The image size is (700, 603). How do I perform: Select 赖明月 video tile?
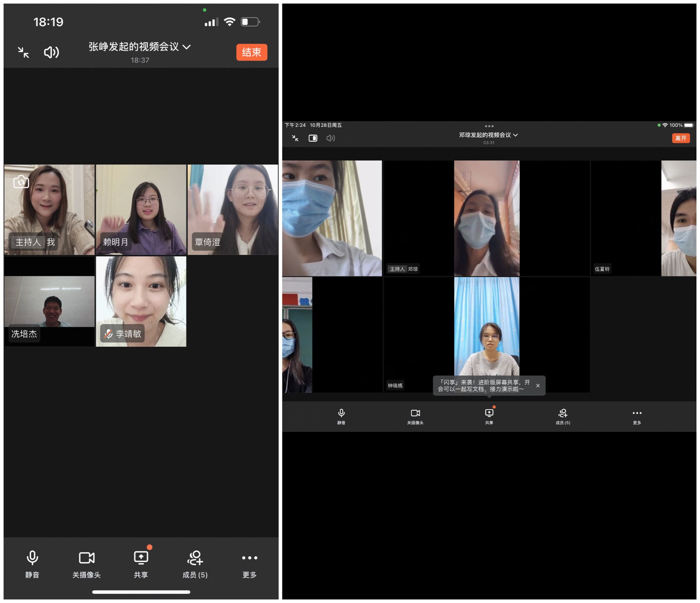tap(141, 209)
